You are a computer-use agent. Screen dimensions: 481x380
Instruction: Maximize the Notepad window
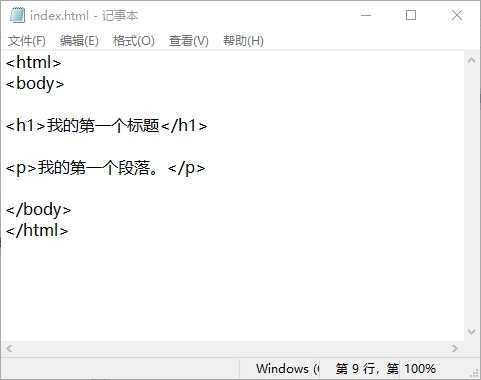411,15
